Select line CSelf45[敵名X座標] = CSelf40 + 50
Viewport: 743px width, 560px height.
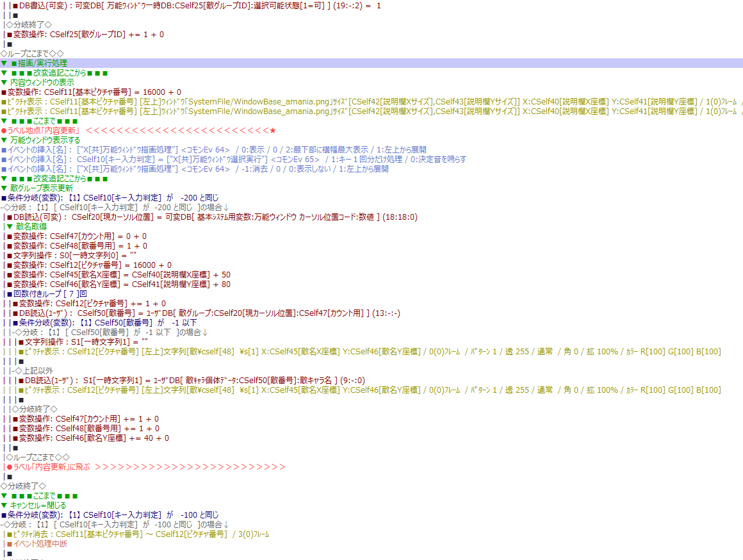pyautogui.click(x=119, y=274)
